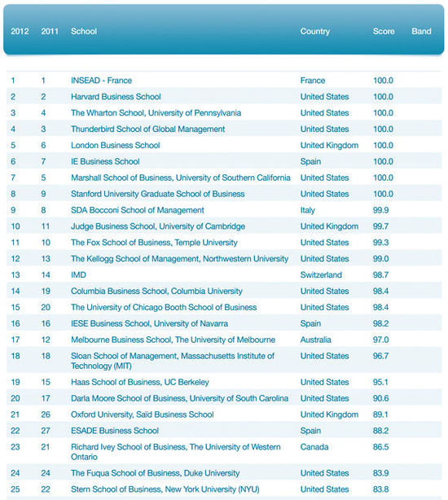Click Australia in the Melbourne Business School row

tap(316, 340)
